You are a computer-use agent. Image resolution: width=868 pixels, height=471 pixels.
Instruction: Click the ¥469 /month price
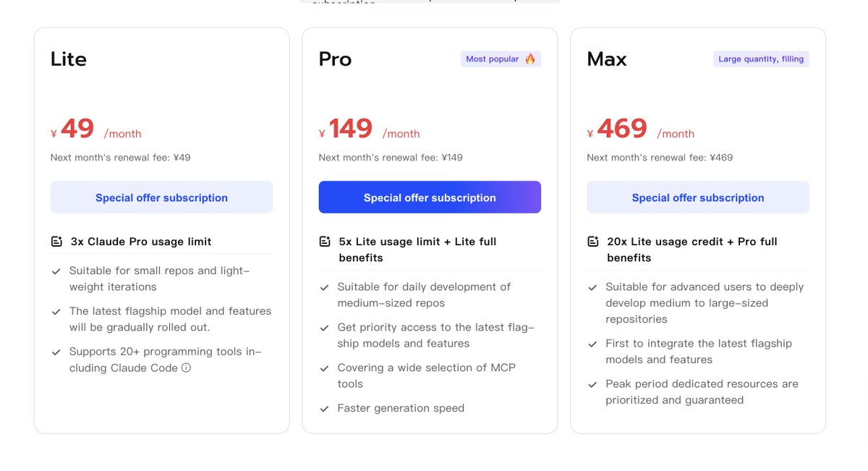click(x=641, y=130)
